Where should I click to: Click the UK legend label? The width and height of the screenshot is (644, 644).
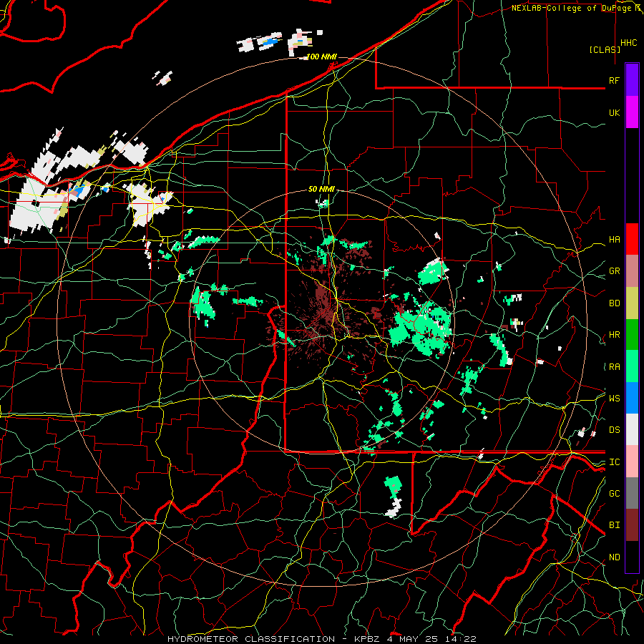pos(614,112)
